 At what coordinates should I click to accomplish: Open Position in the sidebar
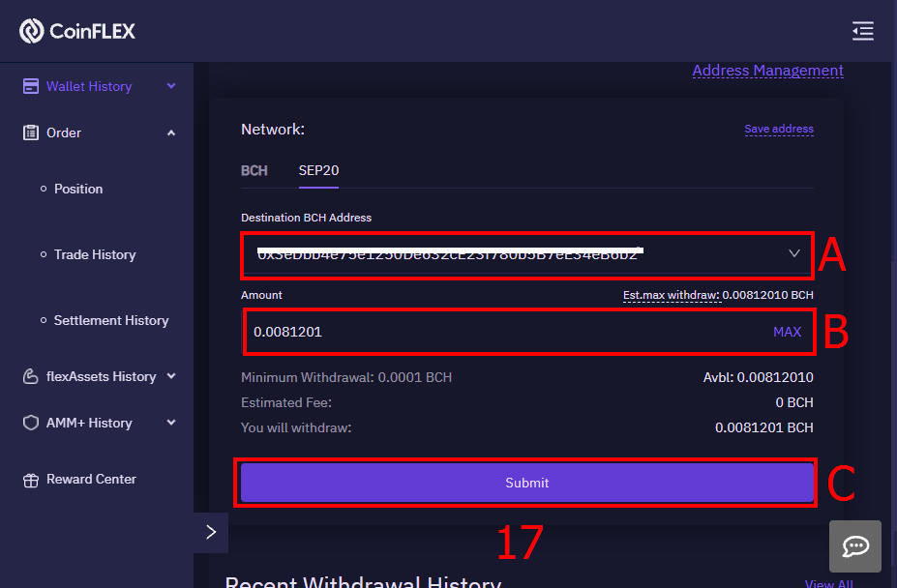click(x=78, y=189)
